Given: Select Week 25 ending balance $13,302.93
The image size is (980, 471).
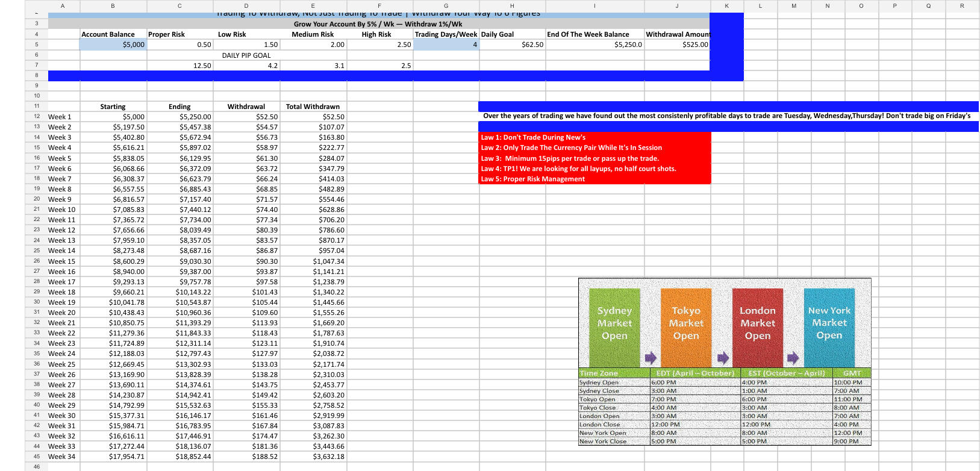Looking at the screenshot, I should tap(179, 364).
